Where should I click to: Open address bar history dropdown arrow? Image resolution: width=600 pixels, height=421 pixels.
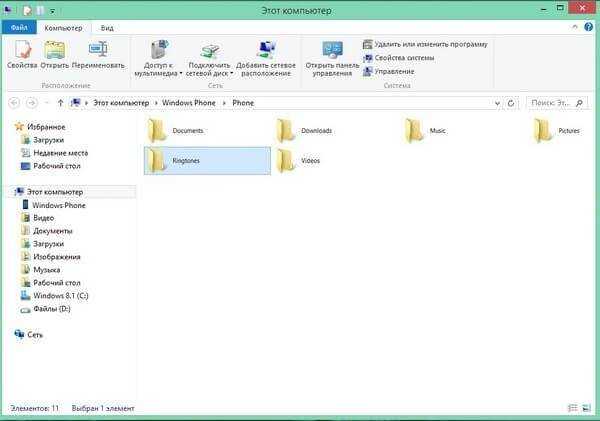497,103
